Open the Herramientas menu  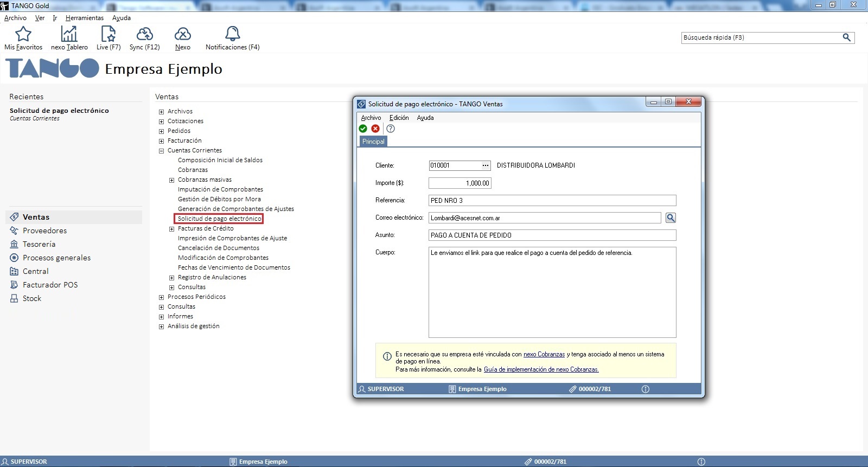84,18
